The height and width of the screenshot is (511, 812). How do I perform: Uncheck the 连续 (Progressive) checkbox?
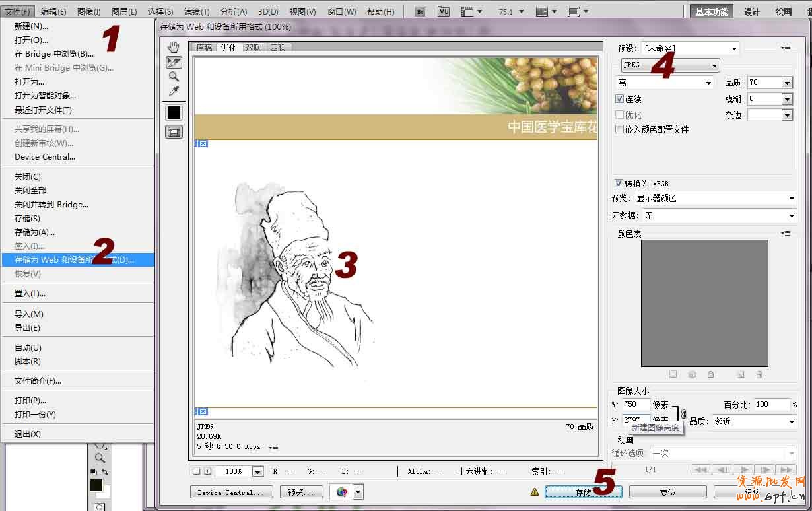[x=619, y=98]
